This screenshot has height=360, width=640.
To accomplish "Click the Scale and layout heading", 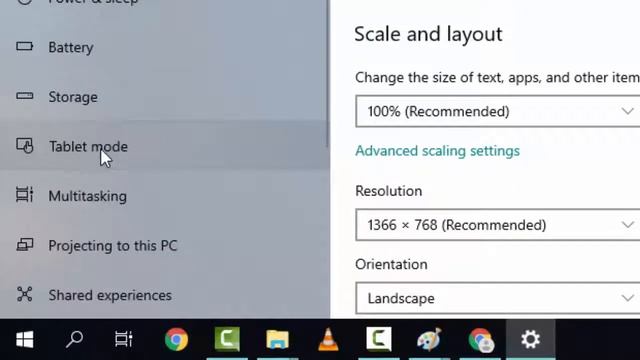I will 428,34.
